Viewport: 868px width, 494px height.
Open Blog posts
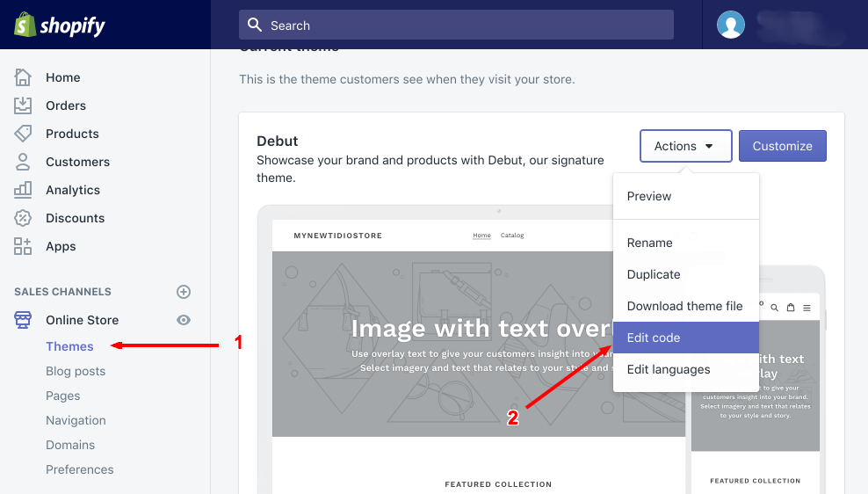[x=76, y=371]
